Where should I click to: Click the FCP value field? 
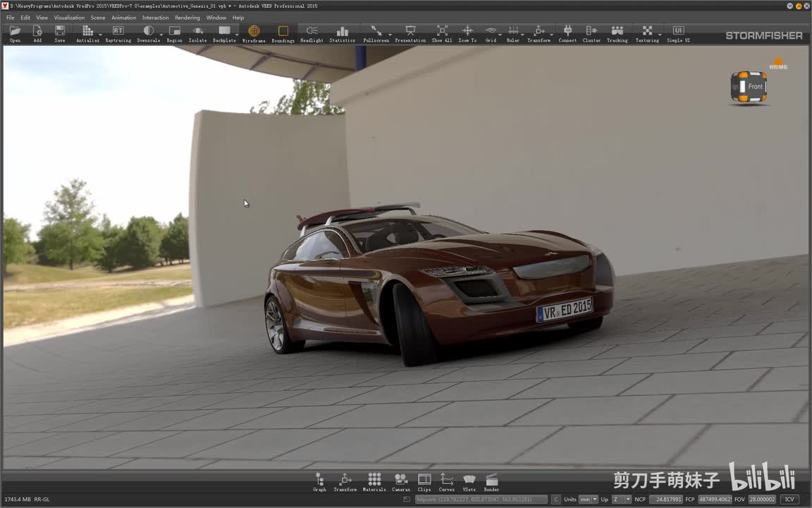pyautogui.click(x=715, y=500)
